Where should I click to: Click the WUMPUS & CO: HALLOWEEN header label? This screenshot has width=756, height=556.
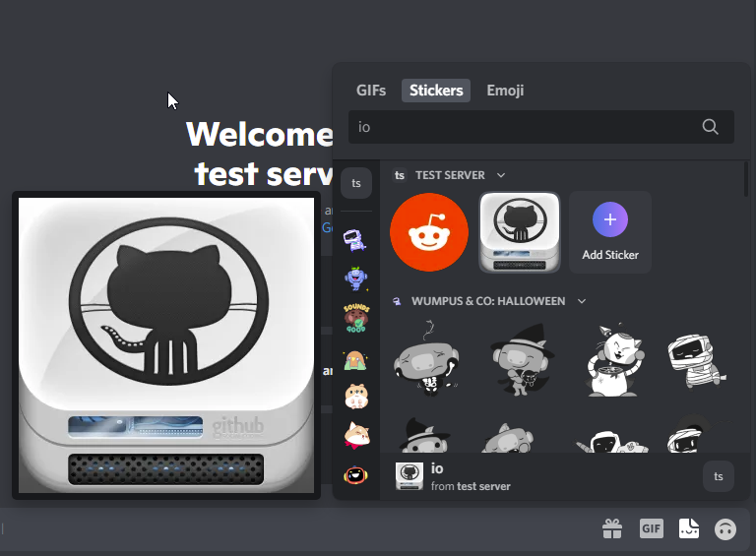pyautogui.click(x=488, y=301)
